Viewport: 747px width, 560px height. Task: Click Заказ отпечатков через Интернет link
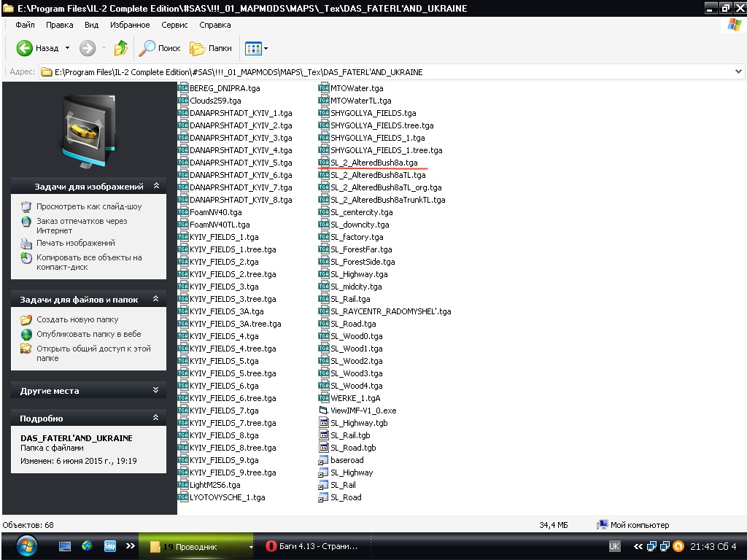(82, 226)
